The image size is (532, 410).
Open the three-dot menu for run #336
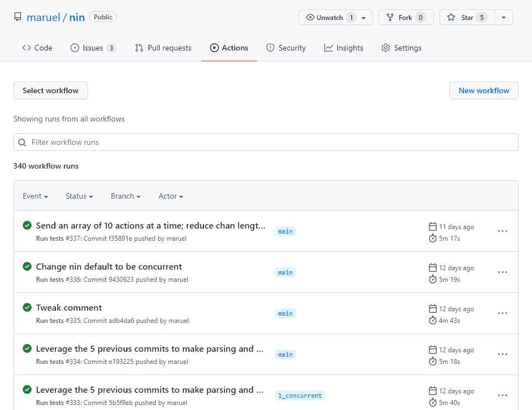[x=503, y=272]
